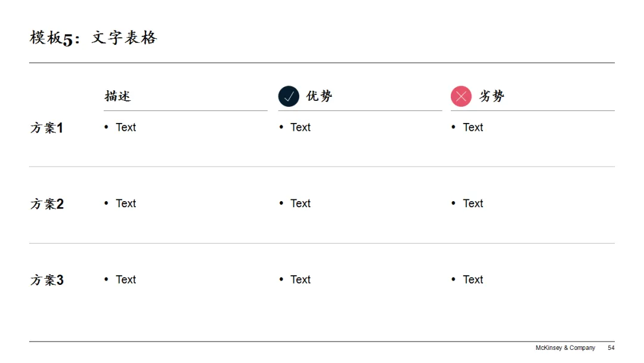Click the Text bullet in 方案2 描述 cell
Viewport: 644px width, 363px height.
tap(126, 204)
